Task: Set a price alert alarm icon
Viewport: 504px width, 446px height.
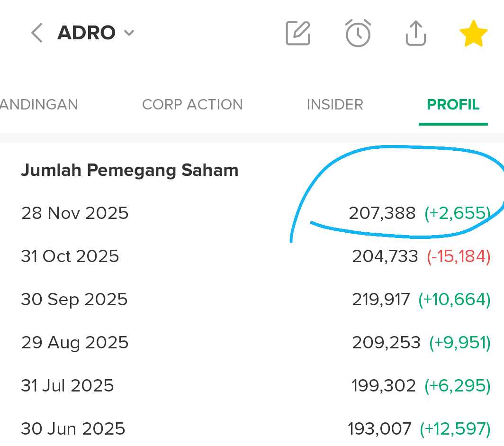Action: [358, 33]
